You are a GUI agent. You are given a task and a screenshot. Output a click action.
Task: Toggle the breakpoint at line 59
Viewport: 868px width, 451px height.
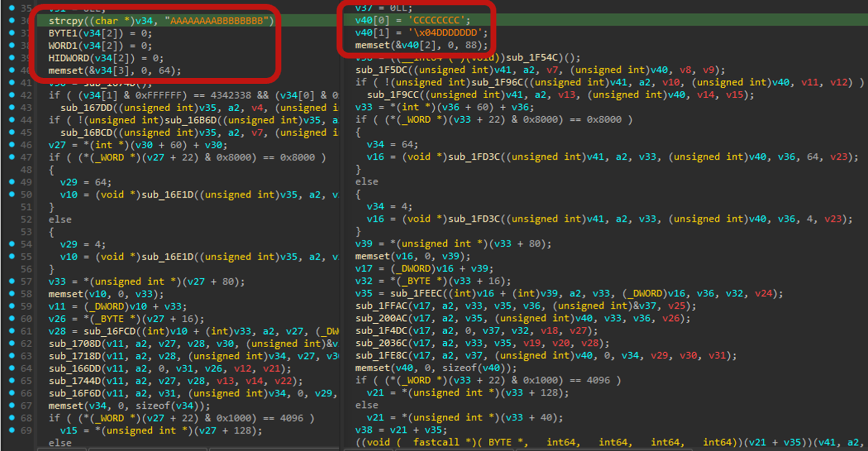(x=12, y=306)
